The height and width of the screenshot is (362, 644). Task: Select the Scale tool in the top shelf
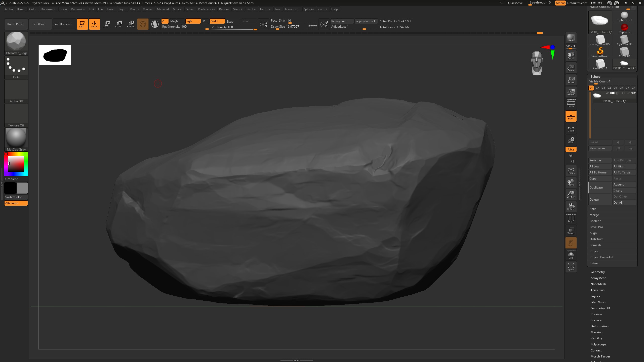(118, 24)
